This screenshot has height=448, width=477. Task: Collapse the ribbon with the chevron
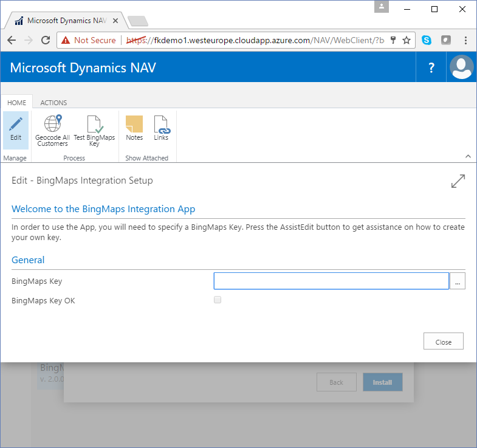(x=468, y=156)
